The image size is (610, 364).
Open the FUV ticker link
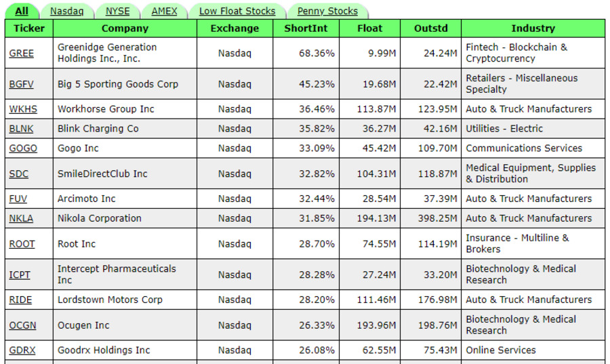(18, 199)
